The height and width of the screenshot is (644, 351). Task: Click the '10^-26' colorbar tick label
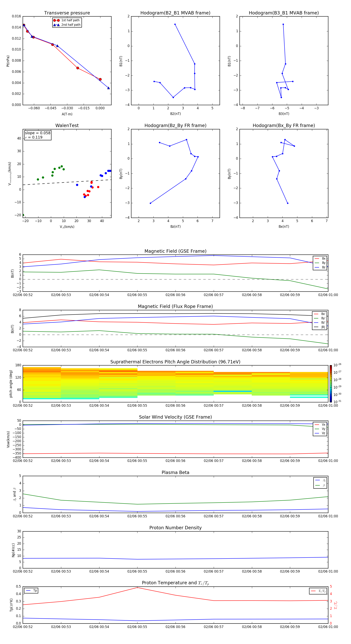pos(337,365)
